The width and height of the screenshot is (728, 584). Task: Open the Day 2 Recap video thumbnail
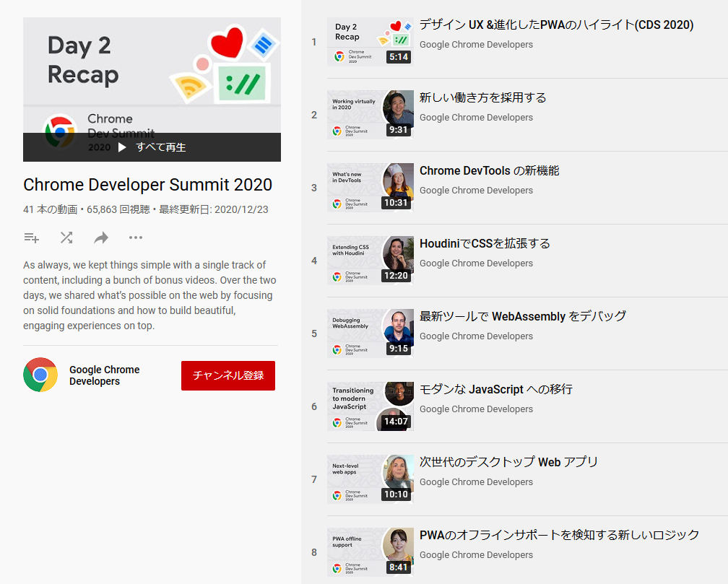click(370, 42)
